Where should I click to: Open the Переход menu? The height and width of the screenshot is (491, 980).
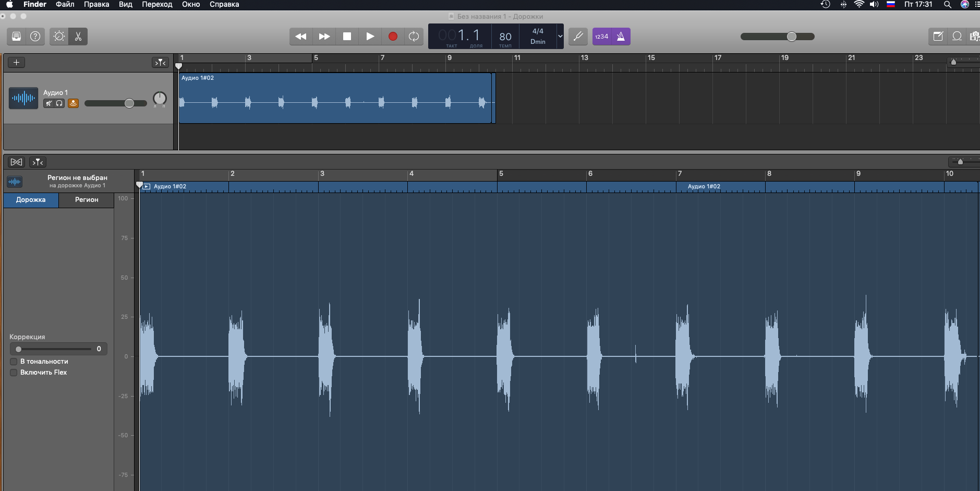tap(157, 4)
